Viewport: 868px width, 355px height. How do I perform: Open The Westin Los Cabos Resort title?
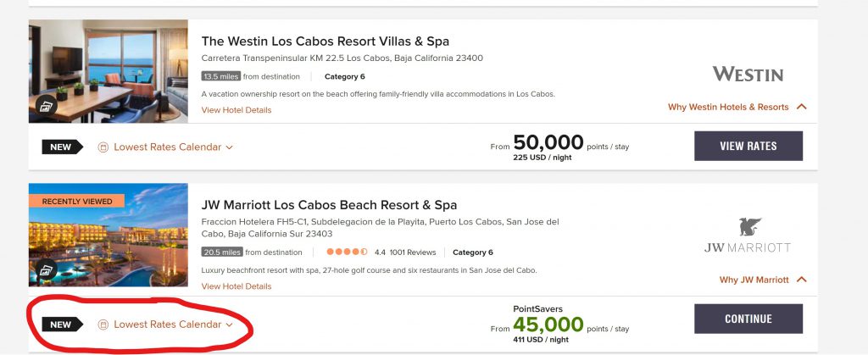pyautogui.click(x=325, y=41)
